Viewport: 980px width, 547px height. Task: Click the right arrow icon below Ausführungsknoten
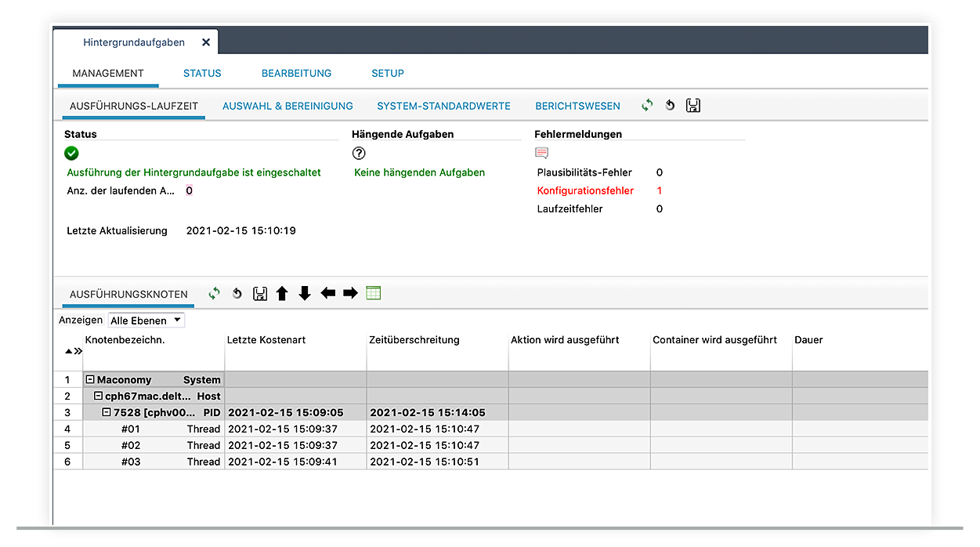click(x=349, y=293)
